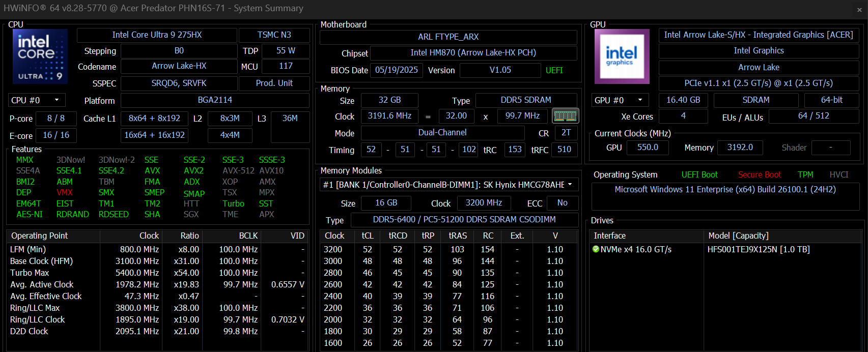
Task: Click the VID column header
Action: [x=284, y=236]
